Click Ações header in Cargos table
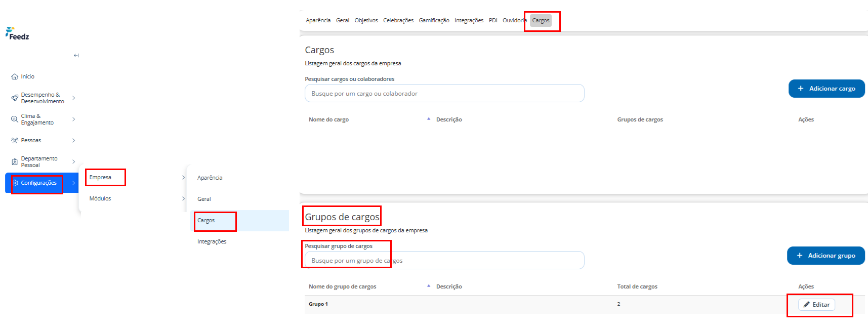 coord(806,119)
